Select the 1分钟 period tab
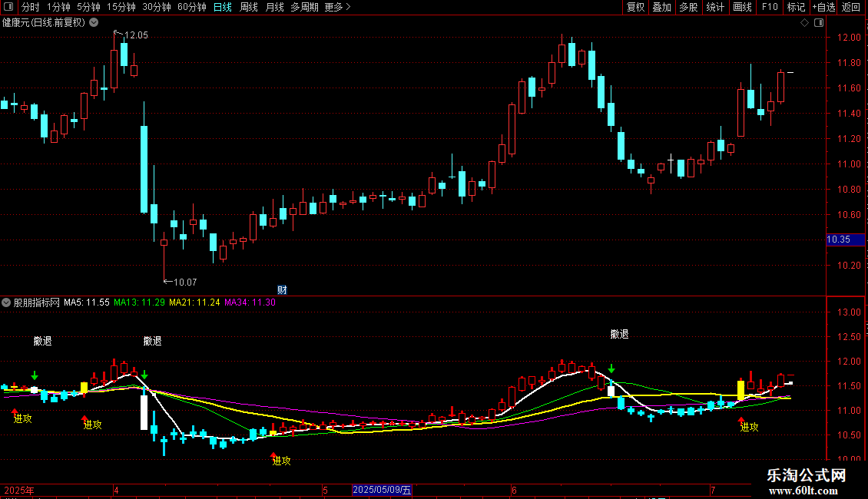Viewport: 868px width, 499px height. [58, 7]
